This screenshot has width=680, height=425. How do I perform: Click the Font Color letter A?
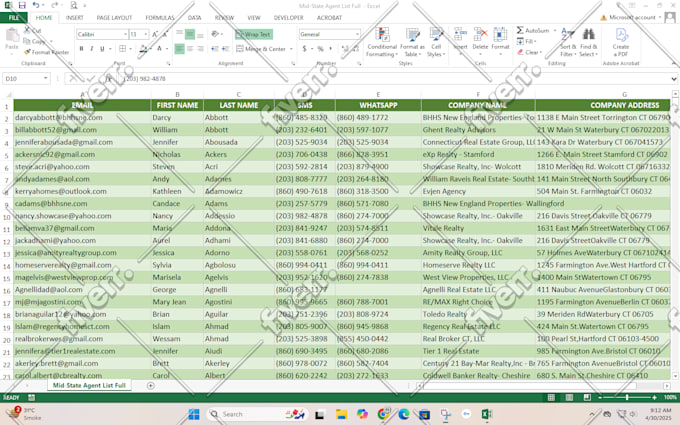click(159, 49)
